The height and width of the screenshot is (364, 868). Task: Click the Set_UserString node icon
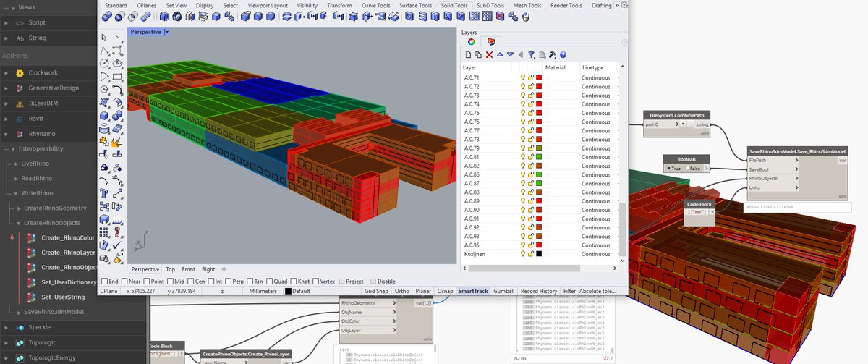coord(32,297)
